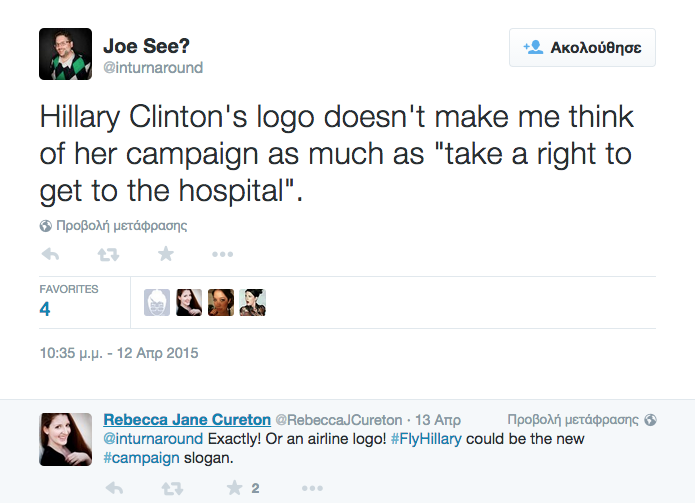
Task: Retweet the Hillary Clinton logo tweet
Action: click(108, 254)
